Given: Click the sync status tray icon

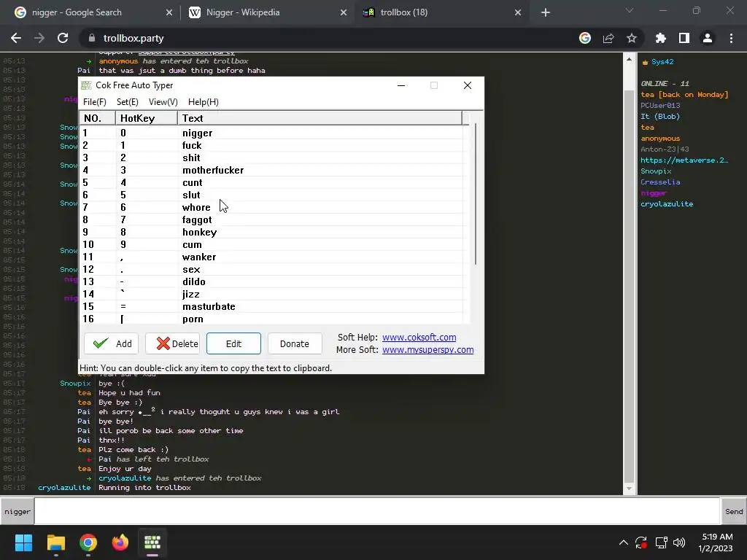Looking at the screenshot, I should point(641,542).
